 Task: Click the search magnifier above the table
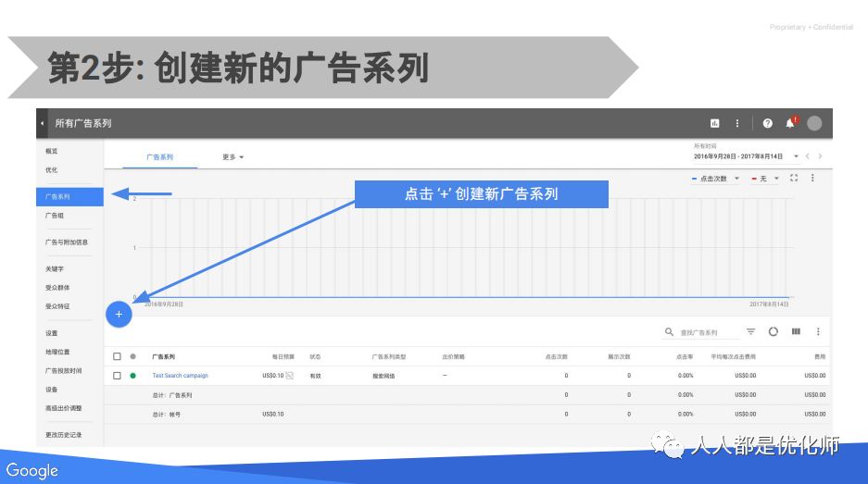click(x=669, y=331)
